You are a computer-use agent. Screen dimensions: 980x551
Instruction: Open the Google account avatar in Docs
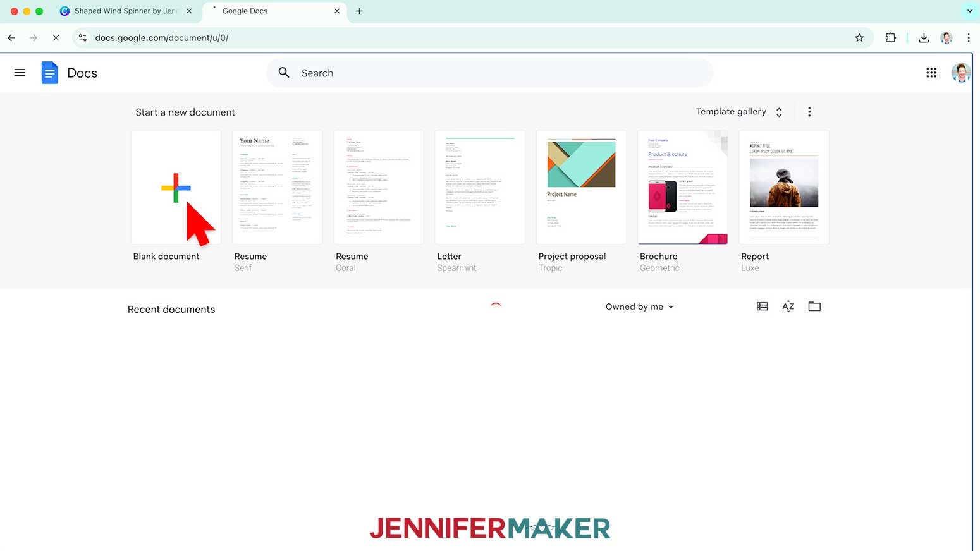[960, 73]
